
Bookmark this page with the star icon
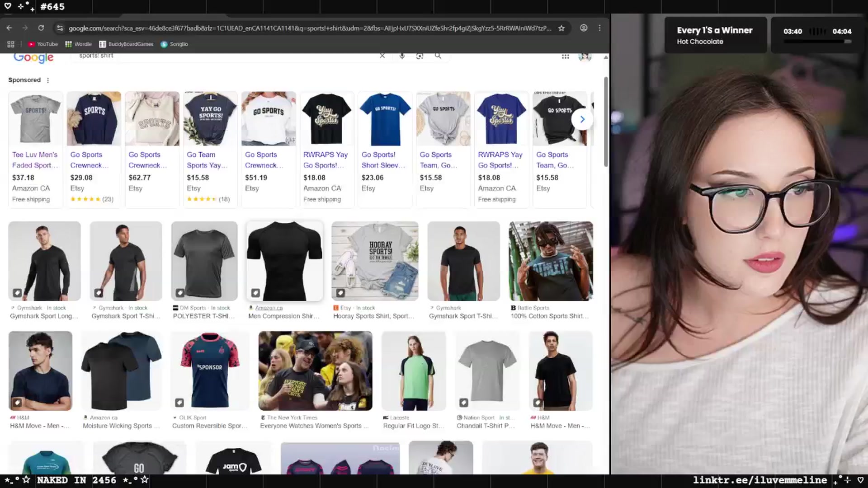click(561, 28)
